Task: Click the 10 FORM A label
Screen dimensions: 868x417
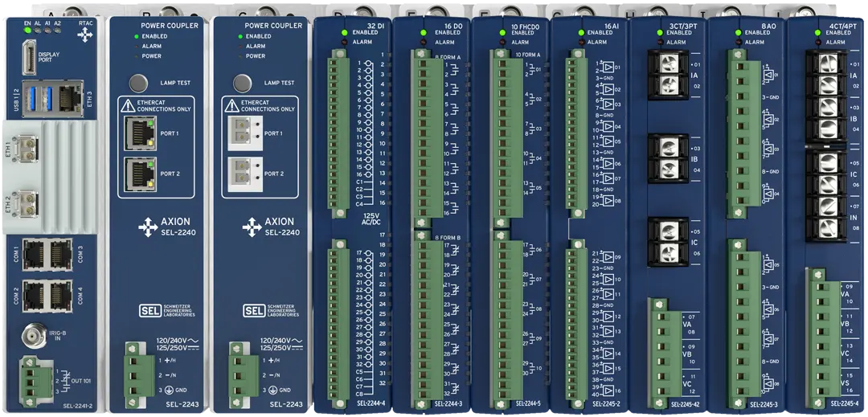Action: (527, 55)
